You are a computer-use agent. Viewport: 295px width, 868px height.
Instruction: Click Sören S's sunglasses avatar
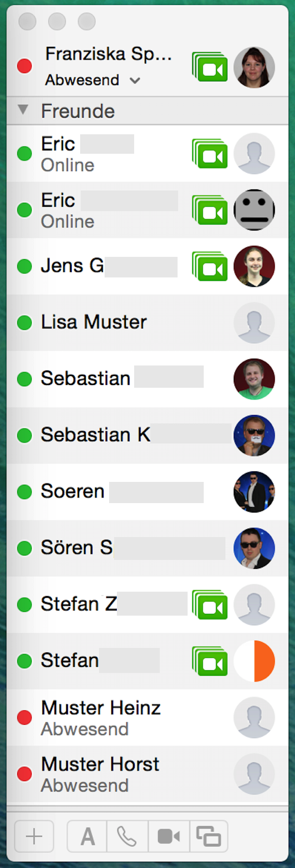254,548
